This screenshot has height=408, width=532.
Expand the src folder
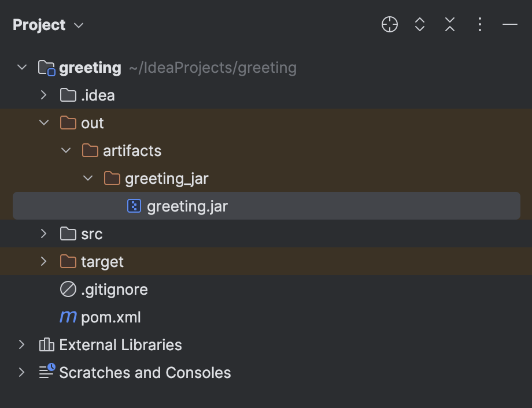pos(43,233)
